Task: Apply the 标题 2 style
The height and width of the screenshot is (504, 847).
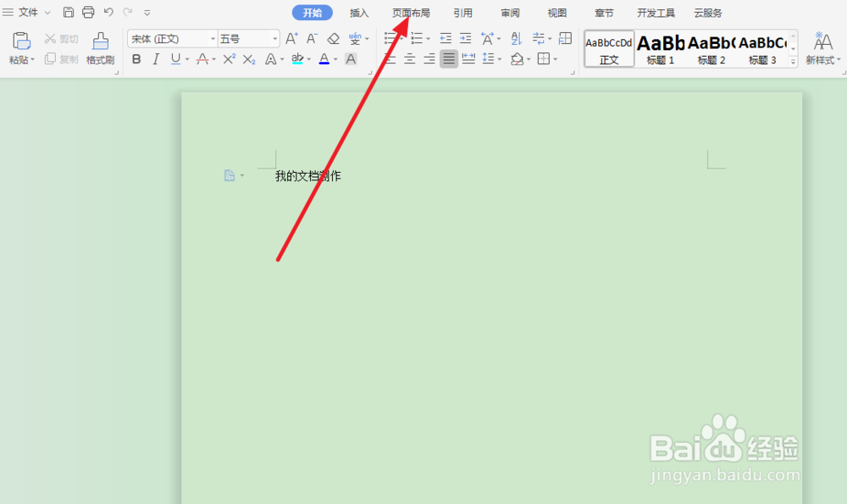Action: click(x=711, y=48)
